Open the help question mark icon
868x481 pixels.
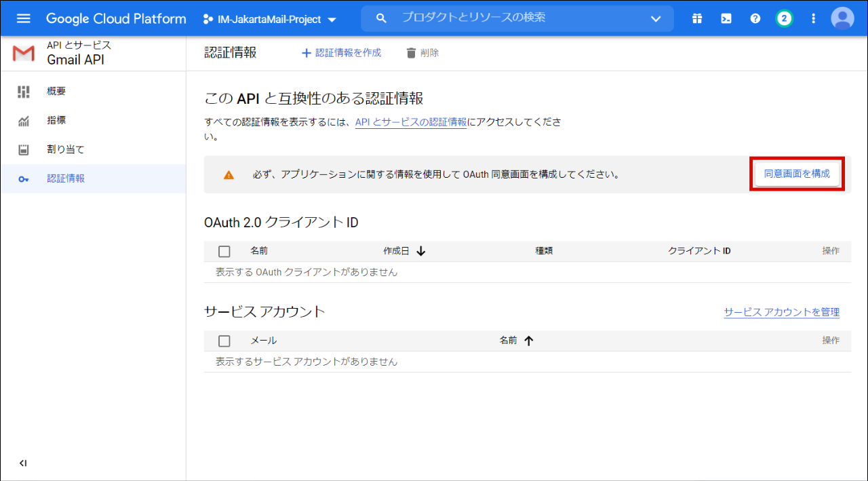[x=755, y=19]
